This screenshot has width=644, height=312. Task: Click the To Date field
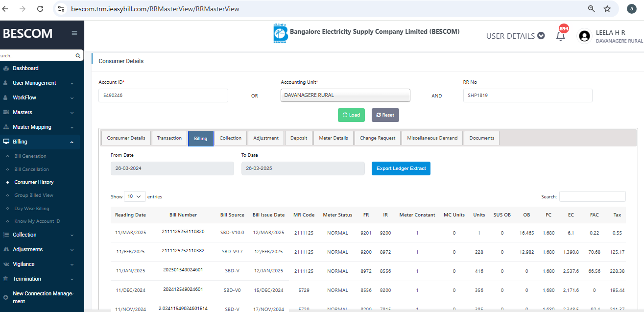pyautogui.click(x=303, y=168)
